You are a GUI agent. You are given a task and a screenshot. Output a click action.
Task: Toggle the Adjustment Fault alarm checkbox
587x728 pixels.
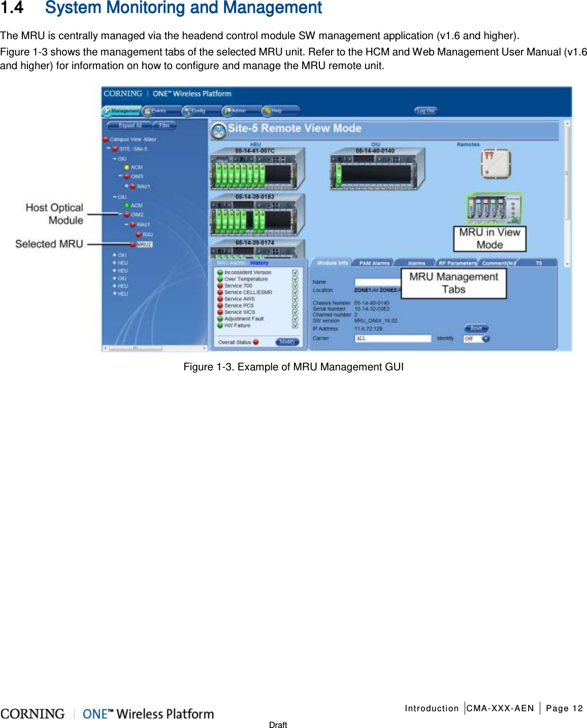[295, 319]
